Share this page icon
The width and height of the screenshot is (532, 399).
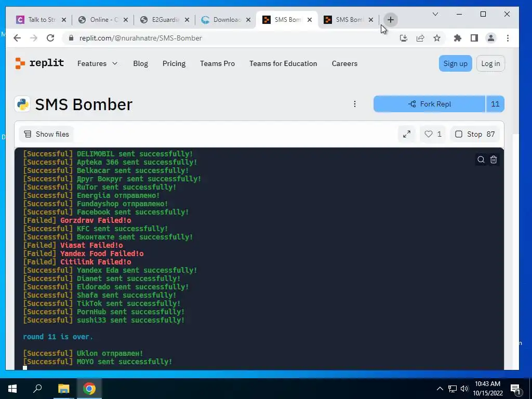pyautogui.click(x=420, y=38)
